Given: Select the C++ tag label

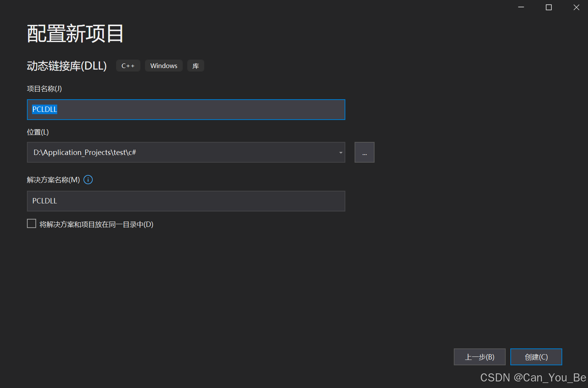Looking at the screenshot, I should tap(128, 65).
